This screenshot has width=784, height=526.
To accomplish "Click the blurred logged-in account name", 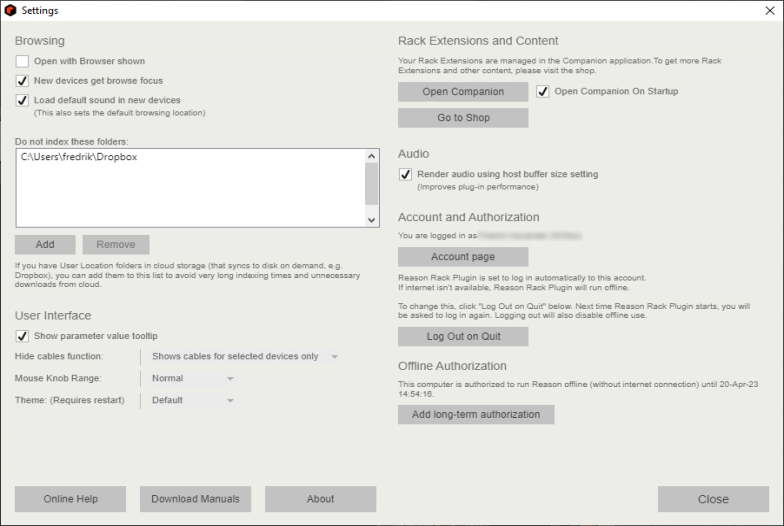I will point(530,235).
